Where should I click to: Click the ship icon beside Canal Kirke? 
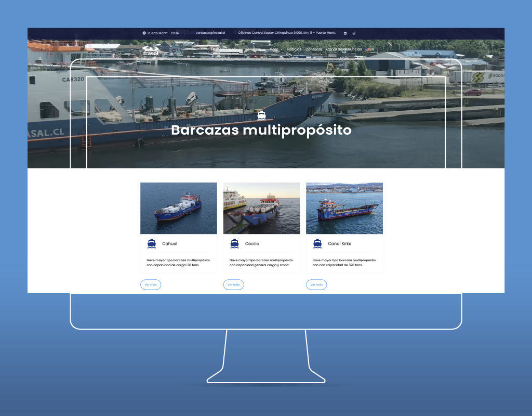pos(317,244)
